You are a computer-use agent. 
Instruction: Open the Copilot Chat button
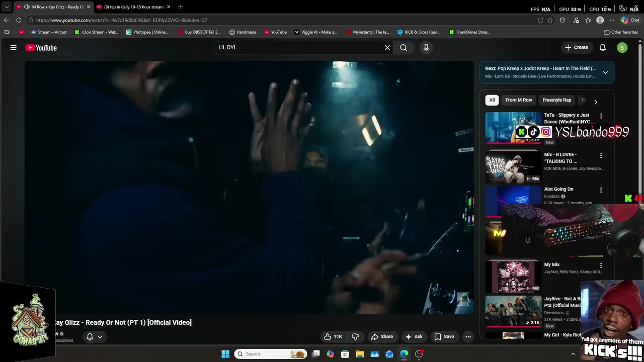coord(630,20)
